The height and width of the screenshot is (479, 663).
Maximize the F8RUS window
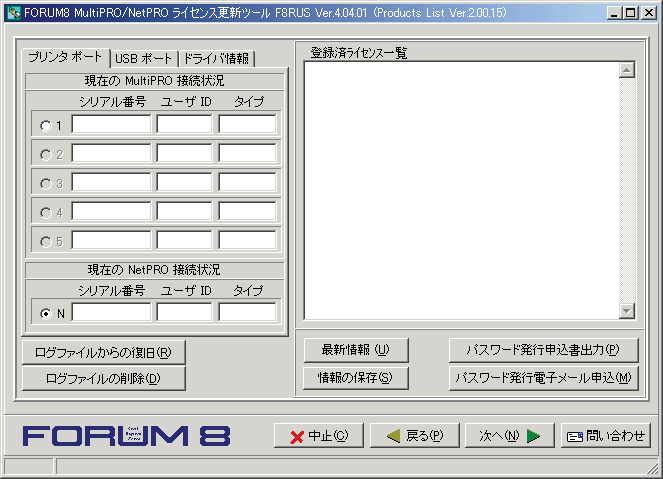[630, 13]
